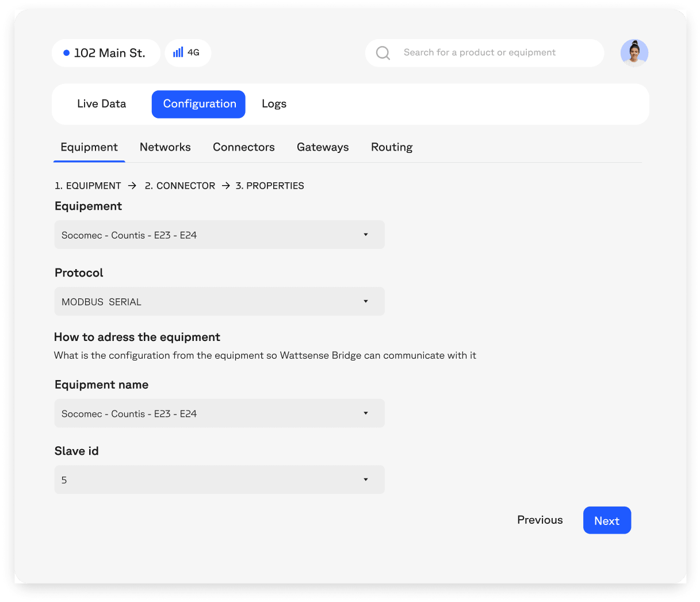Switch to the Live Data tab
The width and height of the screenshot is (700, 602).
point(101,104)
